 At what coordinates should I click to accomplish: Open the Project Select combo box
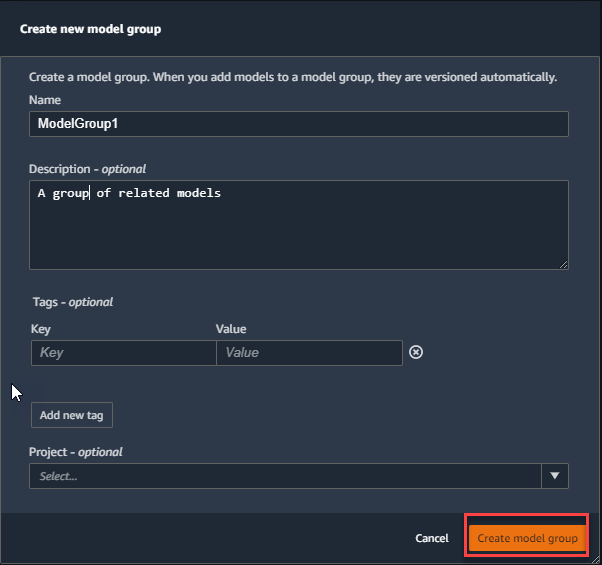click(285, 476)
